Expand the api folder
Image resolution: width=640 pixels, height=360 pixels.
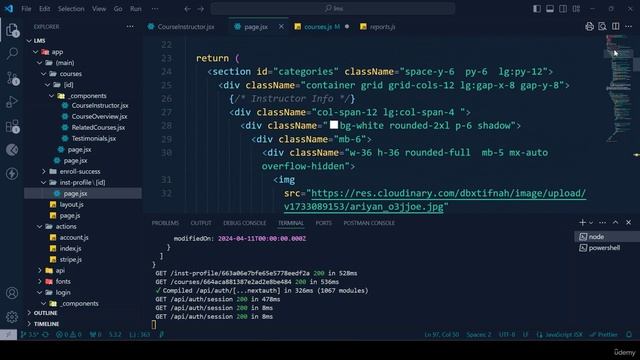40,270
